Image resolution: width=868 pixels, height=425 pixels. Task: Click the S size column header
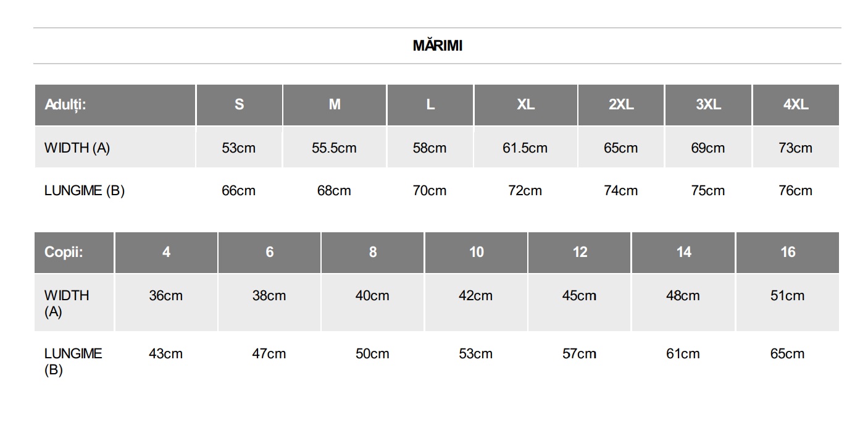(239, 104)
